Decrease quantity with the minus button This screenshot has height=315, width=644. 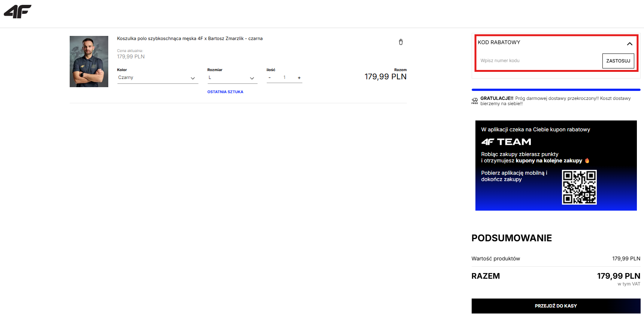[269, 78]
